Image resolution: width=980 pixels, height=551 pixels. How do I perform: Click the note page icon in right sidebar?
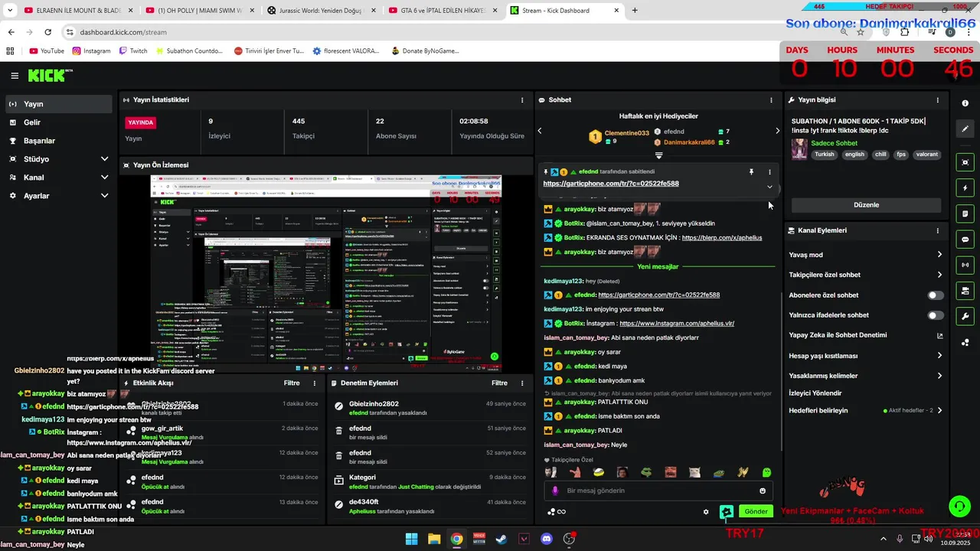click(965, 214)
